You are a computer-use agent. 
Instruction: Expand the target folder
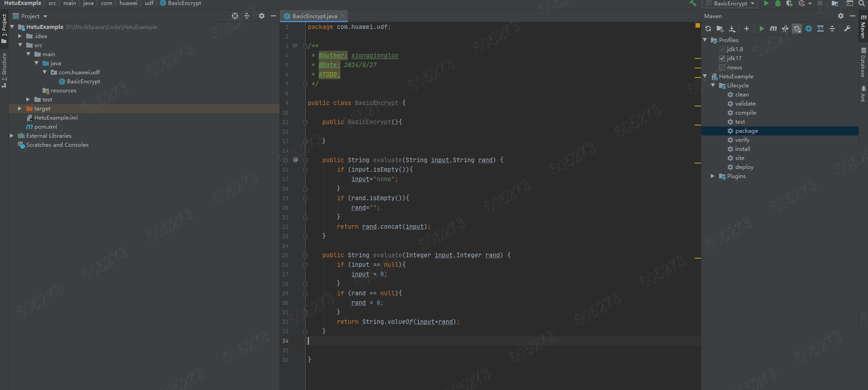(20, 109)
